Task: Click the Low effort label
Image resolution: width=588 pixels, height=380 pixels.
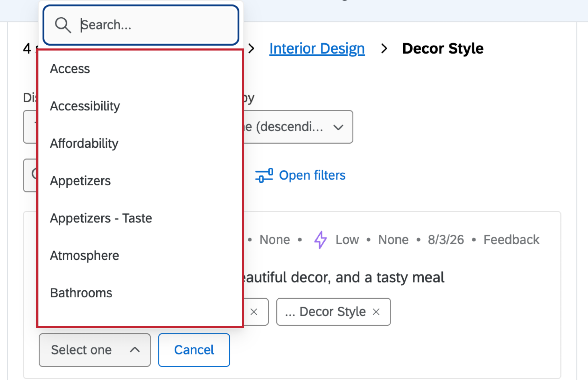Action: [347, 240]
